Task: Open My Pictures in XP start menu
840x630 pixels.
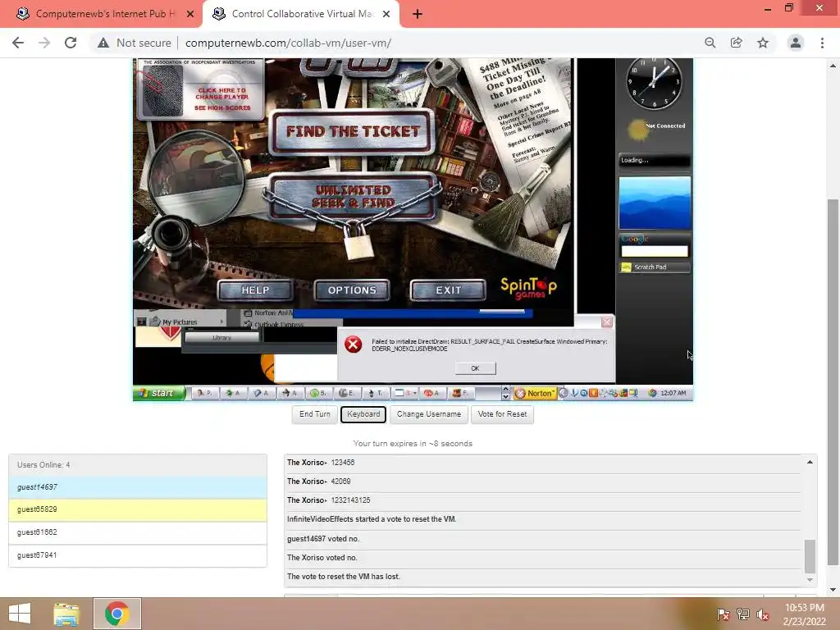Action: tap(180, 322)
